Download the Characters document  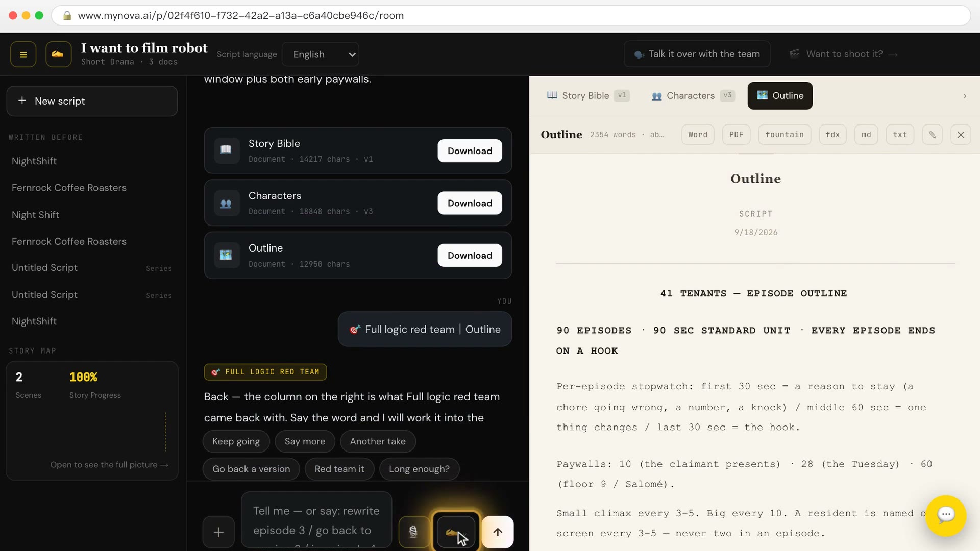470,203
